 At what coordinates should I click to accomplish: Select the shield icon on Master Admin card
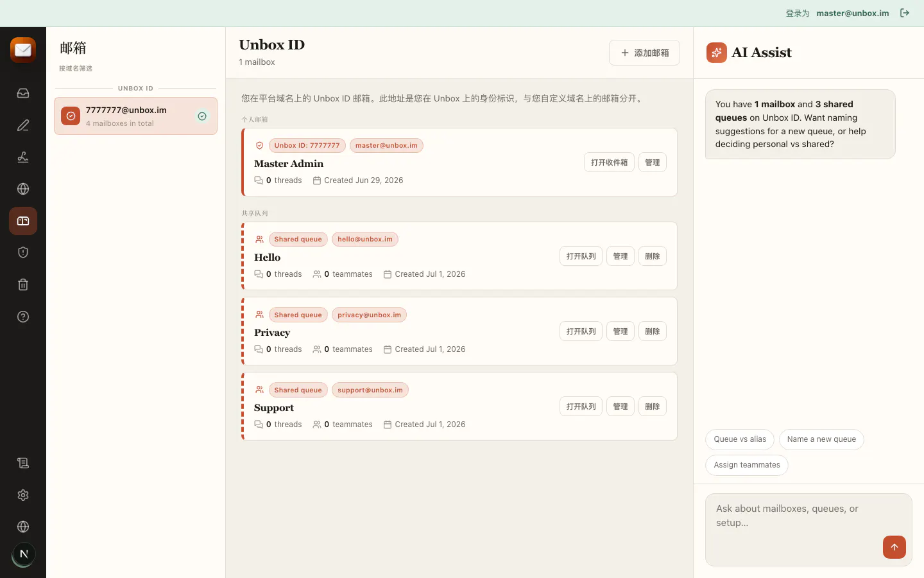pyautogui.click(x=260, y=146)
